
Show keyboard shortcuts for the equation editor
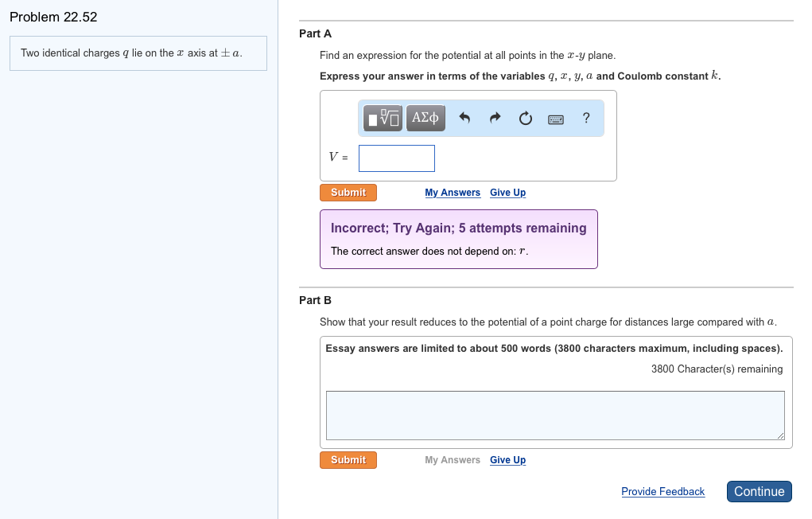click(x=556, y=117)
